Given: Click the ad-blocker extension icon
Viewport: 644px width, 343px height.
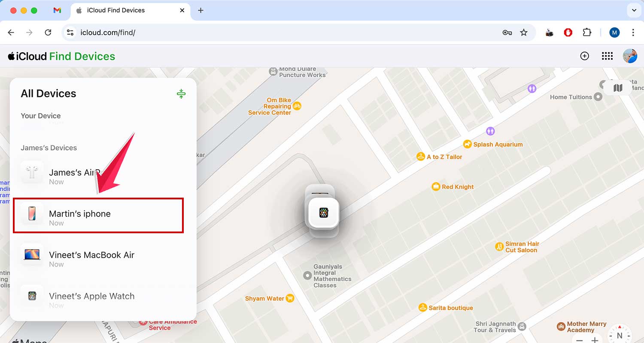Looking at the screenshot, I should [568, 32].
